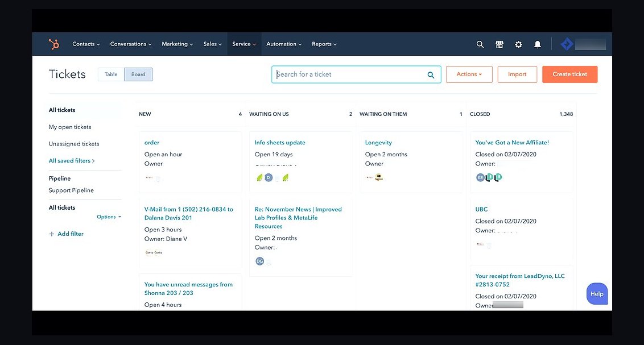Image resolution: width=644 pixels, height=345 pixels.
Task: Click the small logo on the order card
Action: tap(149, 178)
